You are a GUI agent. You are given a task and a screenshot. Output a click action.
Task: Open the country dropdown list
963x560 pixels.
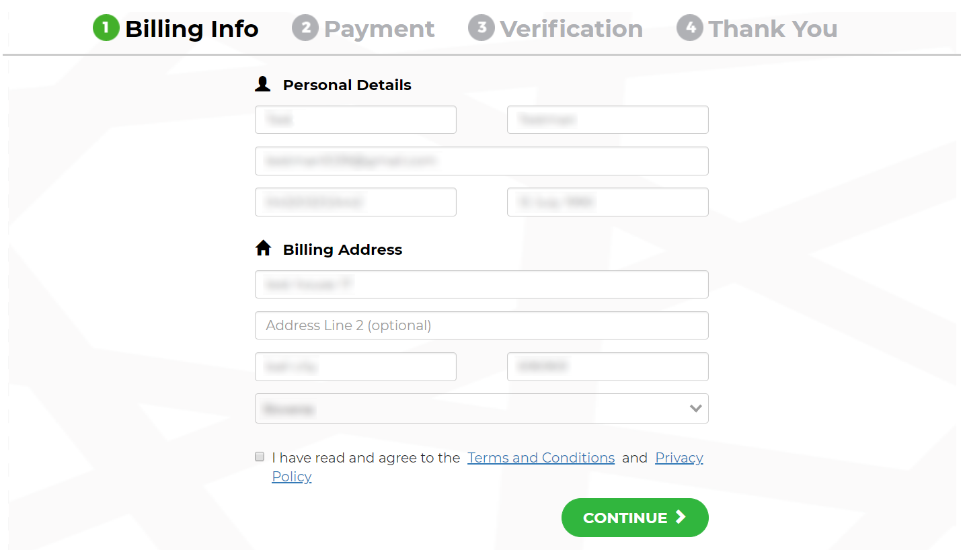pos(481,409)
